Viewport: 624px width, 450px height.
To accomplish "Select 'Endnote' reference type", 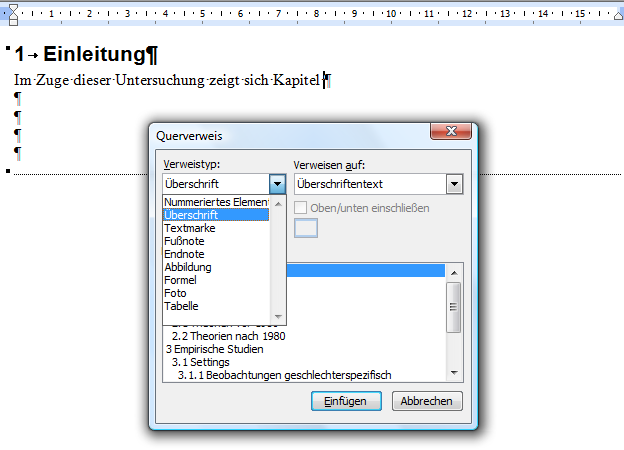I will (216, 254).
